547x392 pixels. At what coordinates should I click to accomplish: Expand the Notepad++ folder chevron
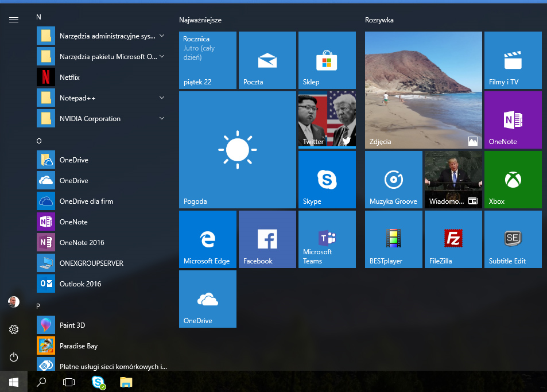pyautogui.click(x=162, y=98)
